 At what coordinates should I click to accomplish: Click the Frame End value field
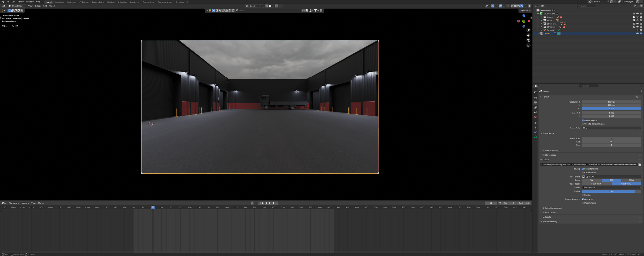tap(611, 142)
